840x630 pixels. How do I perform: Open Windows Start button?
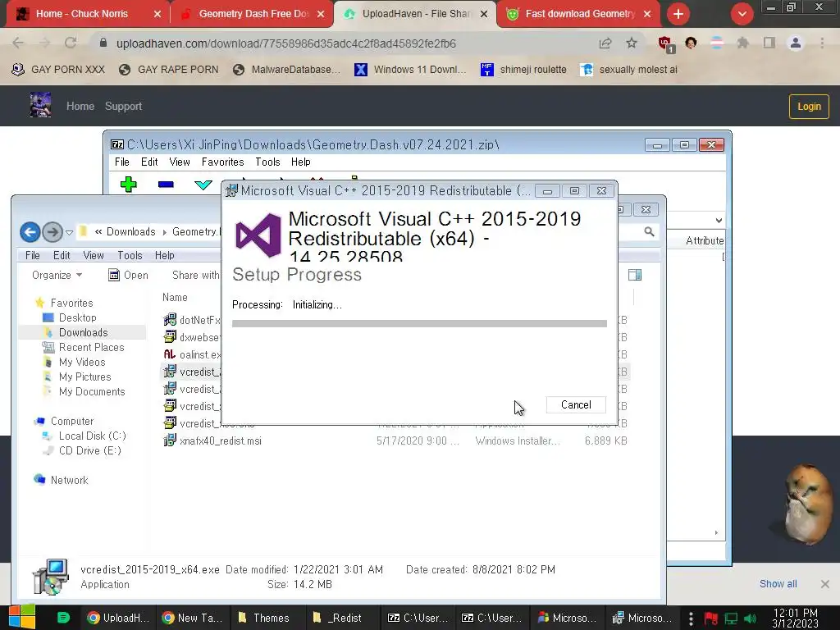pos(22,617)
